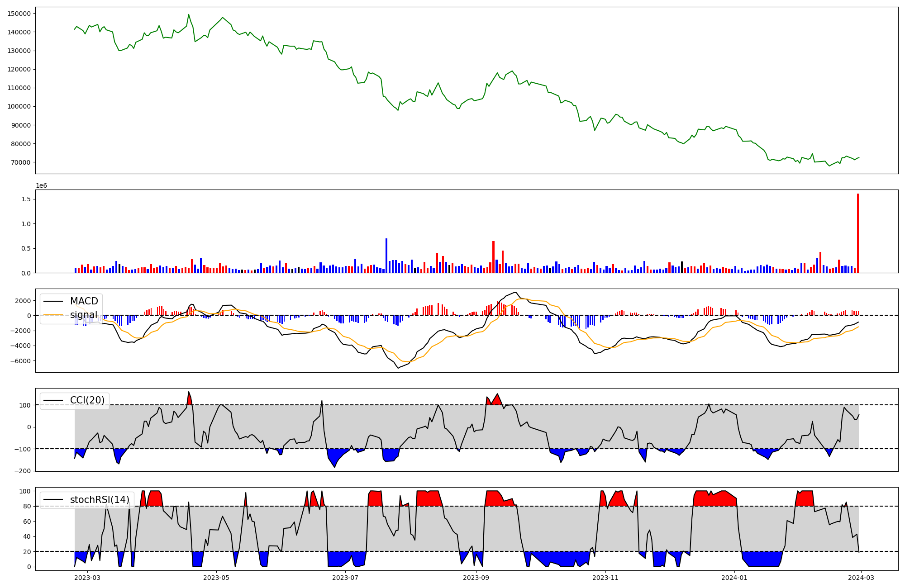Click the -200 CCI axis tick label

(x=22, y=471)
